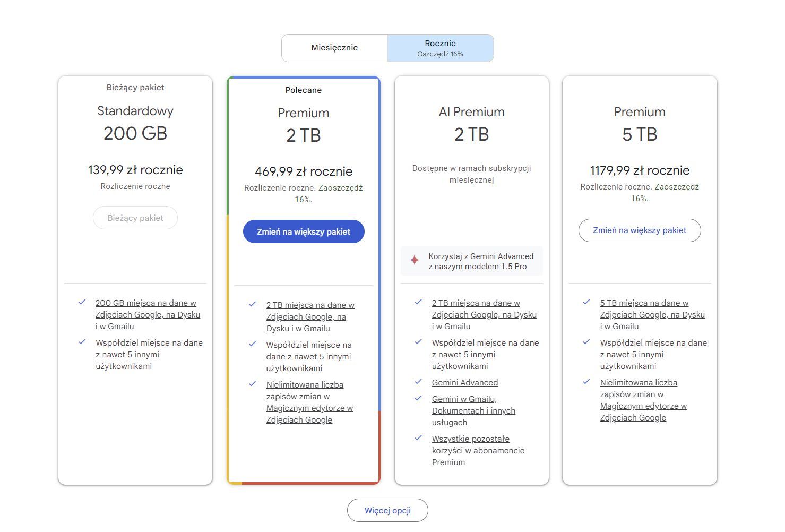This screenshot has width=785, height=532.
Task: Open 2 TB miejsca link in AI Premium card
Action: point(484,314)
